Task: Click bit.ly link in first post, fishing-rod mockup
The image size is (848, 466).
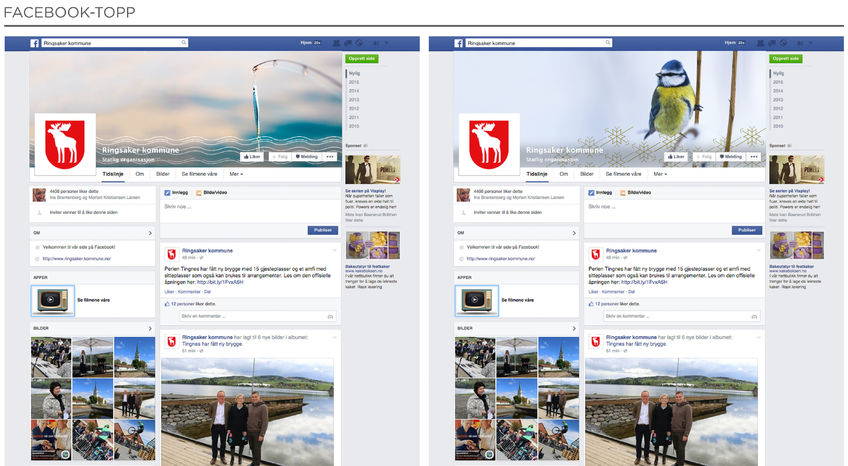Action: coord(220,282)
